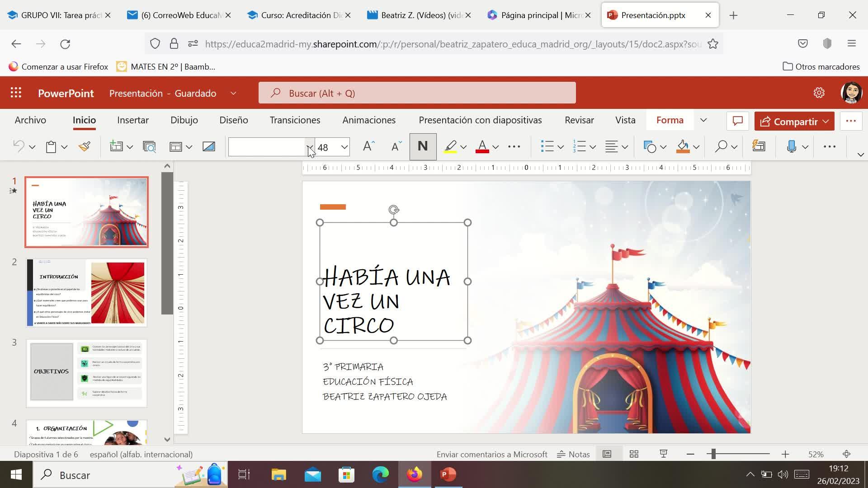Open the Insertar ribbon tab
Viewport: 868px width, 488px height.
(x=132, y=120)
